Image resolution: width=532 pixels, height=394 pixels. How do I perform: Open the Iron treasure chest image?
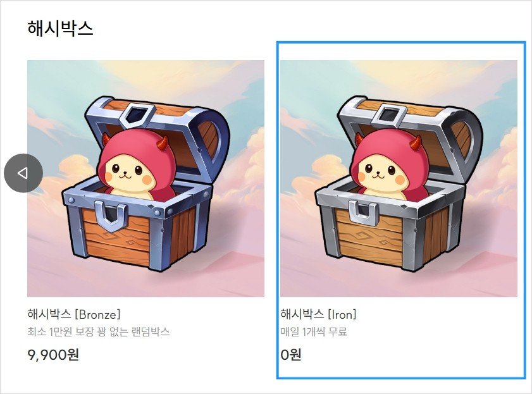(x=399, y=178)
